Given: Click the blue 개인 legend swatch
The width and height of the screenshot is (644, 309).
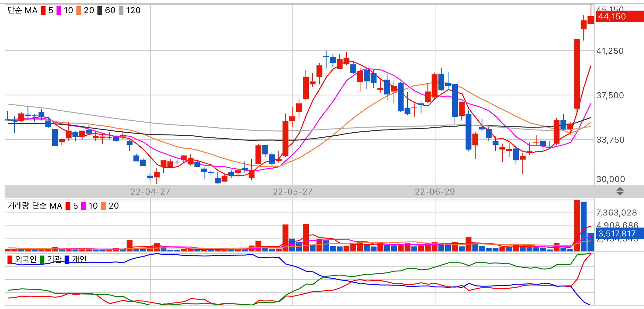Looking at the screenshot, I should click(67, 260).
